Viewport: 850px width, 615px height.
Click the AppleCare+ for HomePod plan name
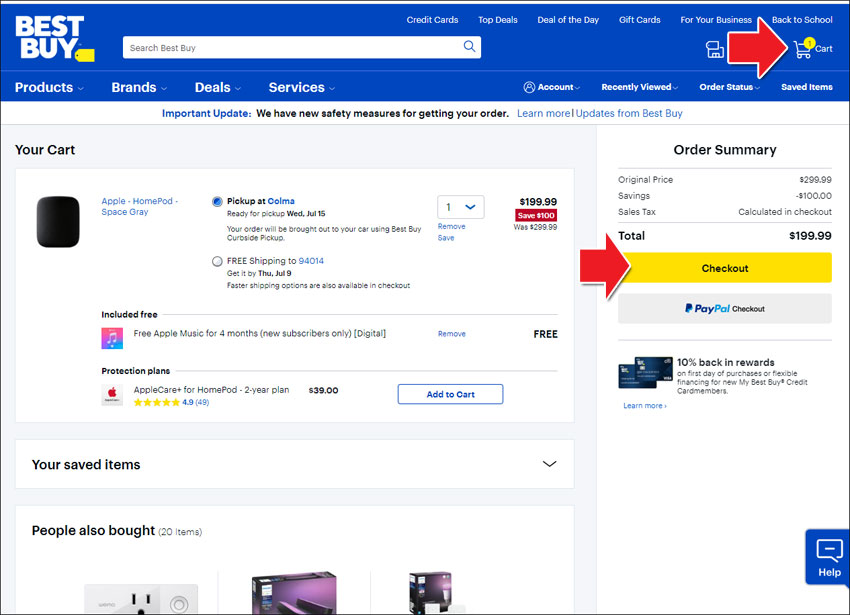point(211,390)
